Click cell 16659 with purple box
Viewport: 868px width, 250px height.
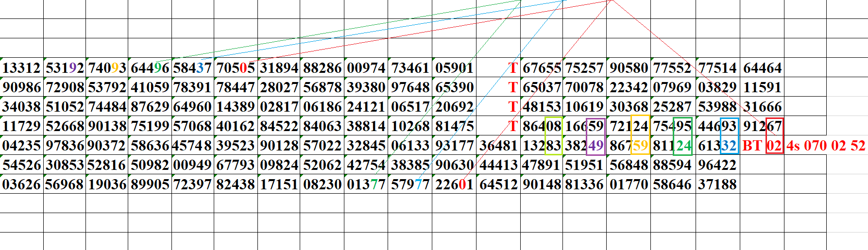(x=584, y=126)
